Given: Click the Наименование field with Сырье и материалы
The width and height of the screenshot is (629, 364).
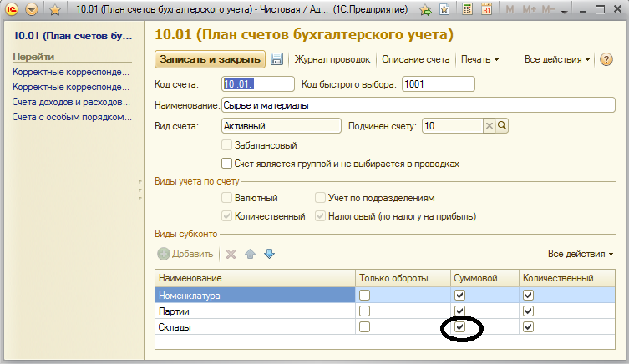Looking at the screenshot, I should coord(418,105).
